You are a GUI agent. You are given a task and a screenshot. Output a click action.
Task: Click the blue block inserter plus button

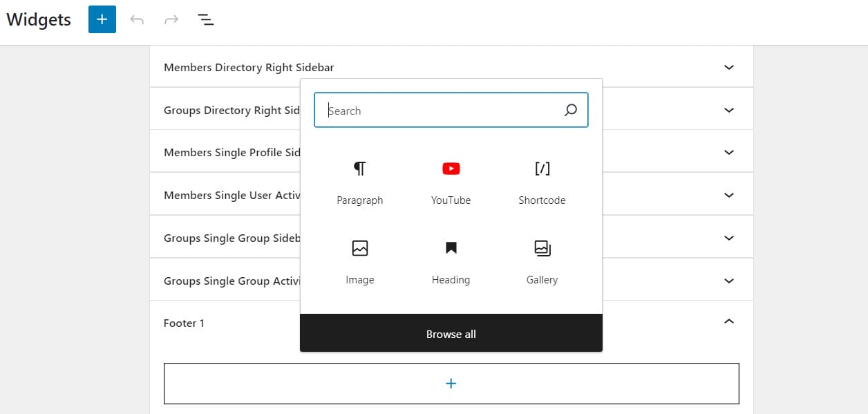click(x=102, y=19)
